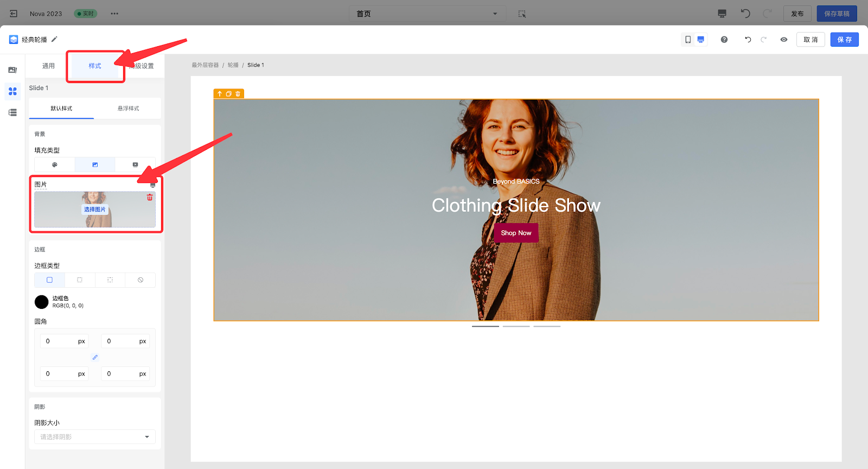Undo the last edit in editor
868x469 pixels.
(748, 40)
